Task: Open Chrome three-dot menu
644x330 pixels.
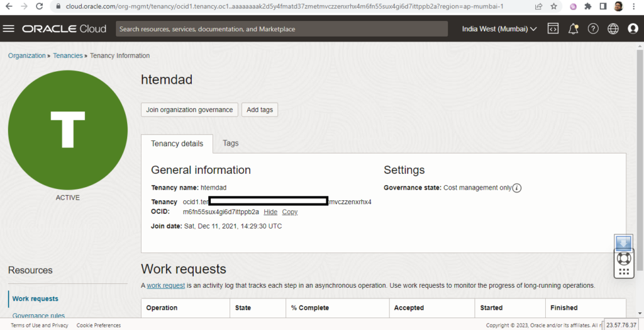Action: [x=634, y=6]
